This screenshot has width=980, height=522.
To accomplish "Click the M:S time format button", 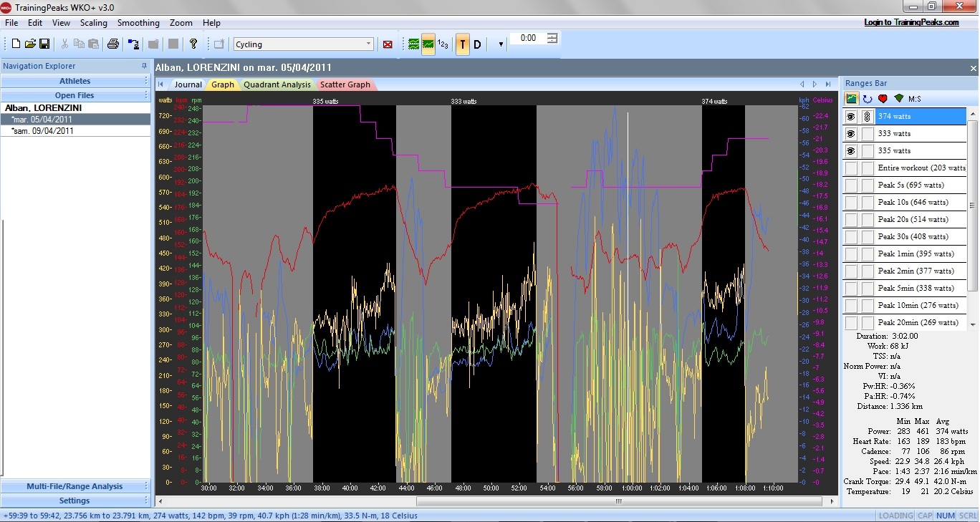I will pyautogui.click(x=915, y=98).
